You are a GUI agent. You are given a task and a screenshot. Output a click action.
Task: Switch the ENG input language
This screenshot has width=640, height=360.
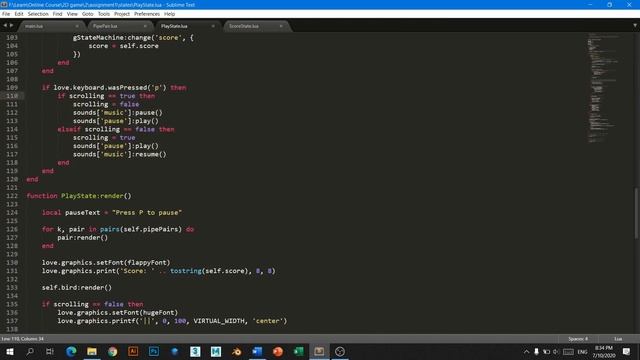(582, 351)
